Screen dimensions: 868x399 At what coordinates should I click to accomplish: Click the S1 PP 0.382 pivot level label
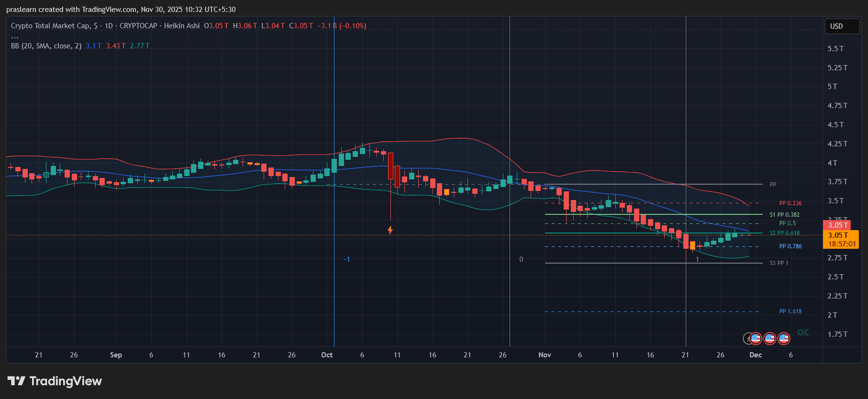[784, 215]
